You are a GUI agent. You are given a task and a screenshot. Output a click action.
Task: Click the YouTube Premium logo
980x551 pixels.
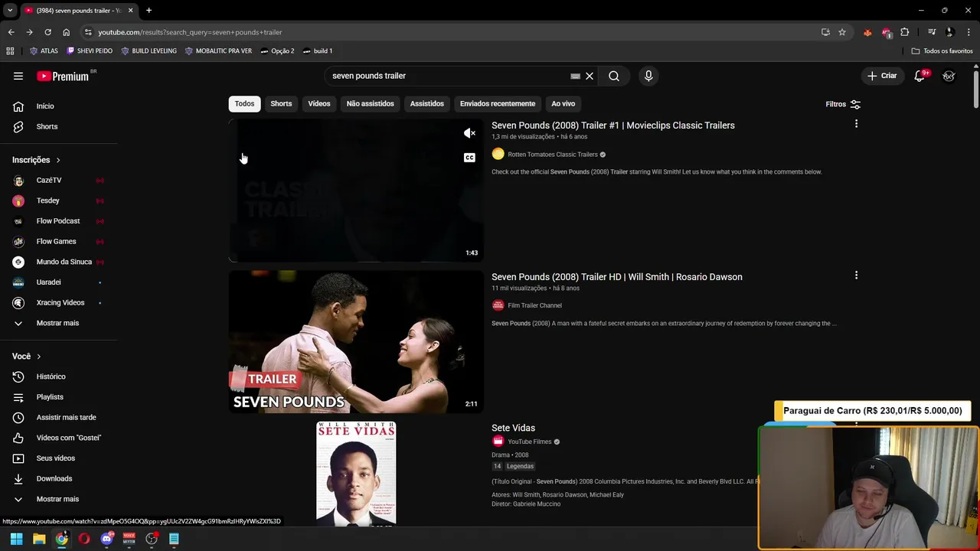(63, 76)
